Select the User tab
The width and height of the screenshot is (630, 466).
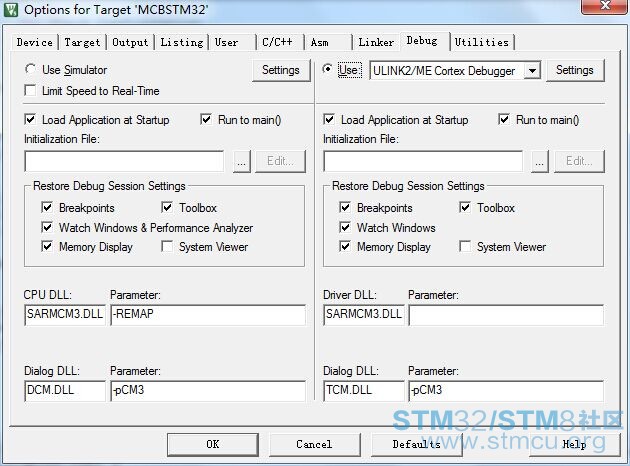[232, 42]
